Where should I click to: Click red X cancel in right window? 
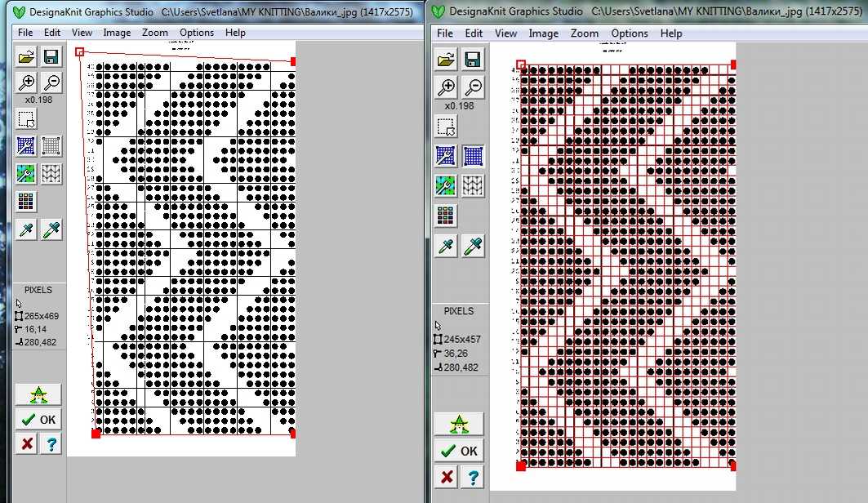point(447,477)
